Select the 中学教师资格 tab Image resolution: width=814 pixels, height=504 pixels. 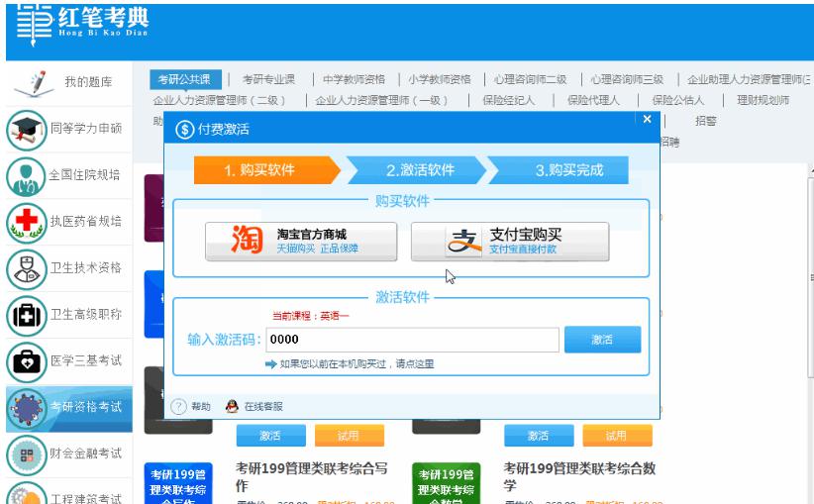355,79
